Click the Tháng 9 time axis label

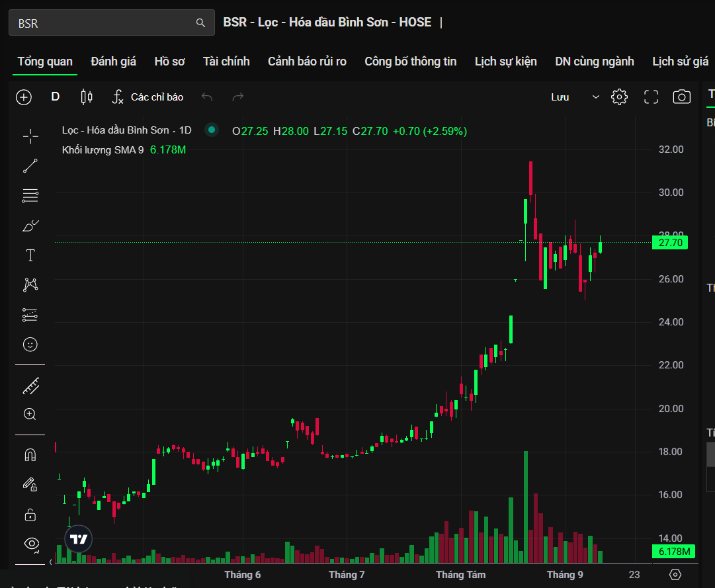565,575
